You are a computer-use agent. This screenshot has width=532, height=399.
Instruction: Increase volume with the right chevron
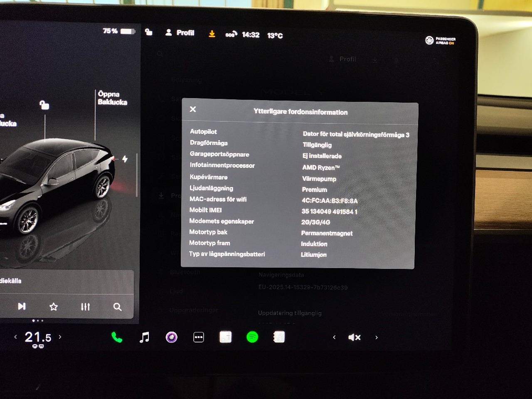(377, 337)
